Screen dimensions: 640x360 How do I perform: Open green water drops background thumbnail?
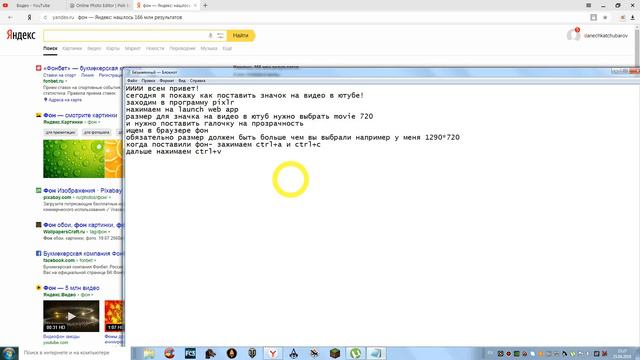[73, 159]
